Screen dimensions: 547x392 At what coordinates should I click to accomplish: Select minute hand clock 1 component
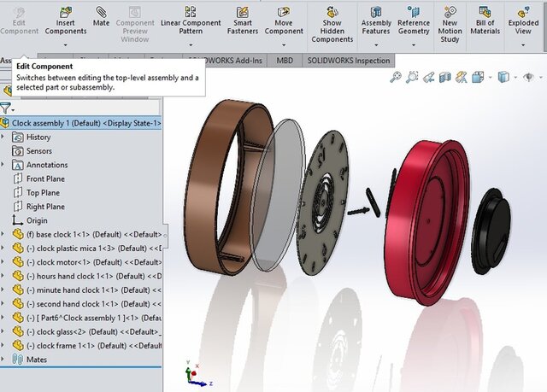[87, 290]
